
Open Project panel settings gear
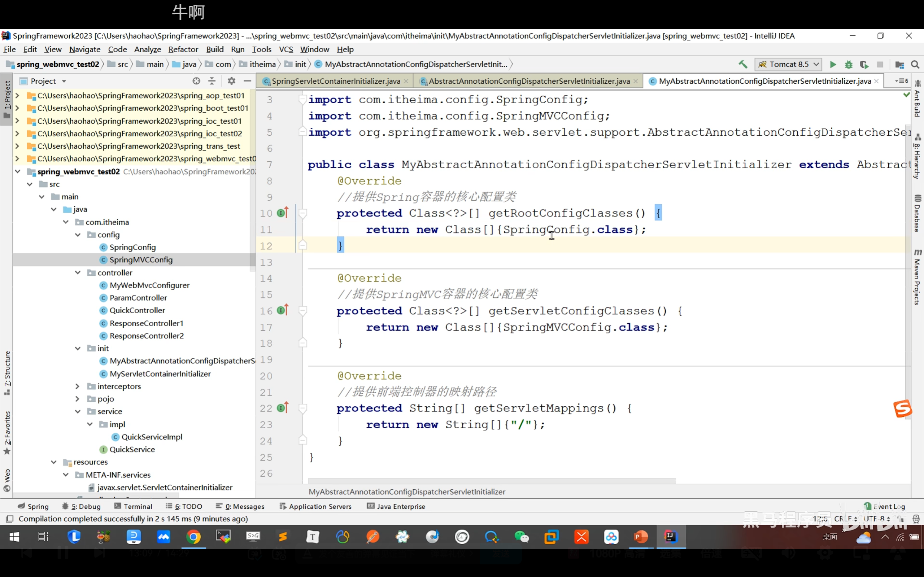point(231,81)
